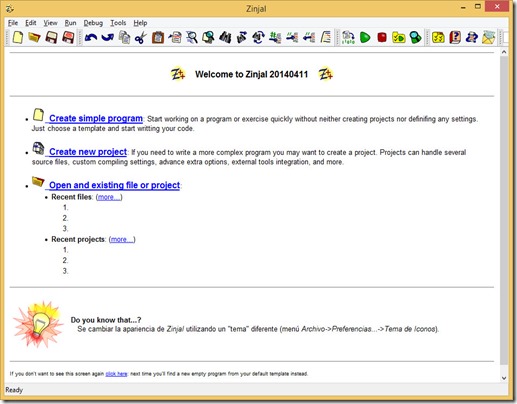
Task: Click the cube icon beside Create new project
Action: 38,148
